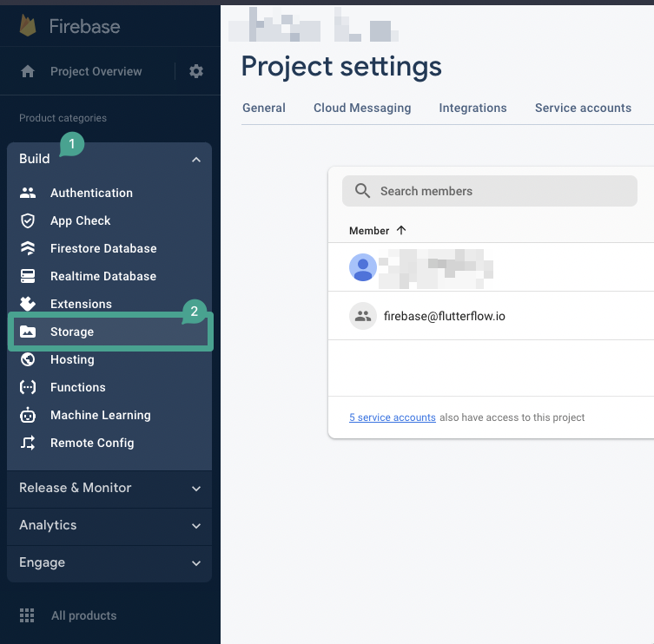Expand the Engage section

click(x=109, y=562)
